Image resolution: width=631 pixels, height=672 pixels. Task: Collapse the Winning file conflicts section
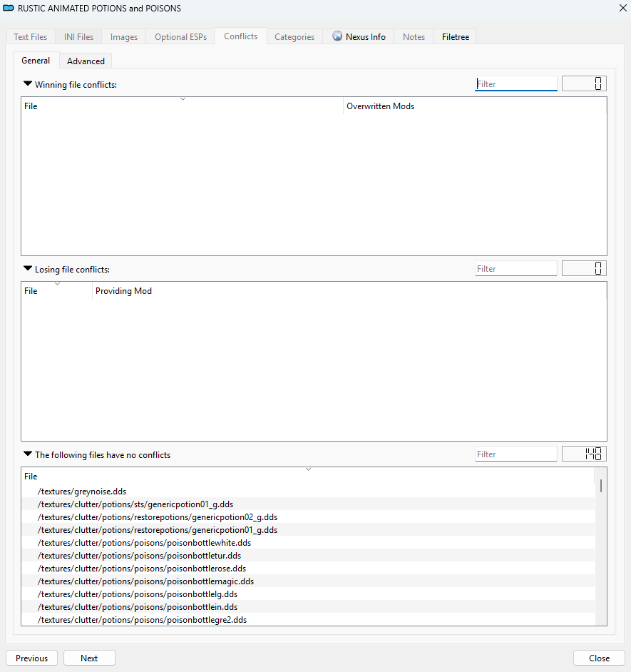[28, 84]
